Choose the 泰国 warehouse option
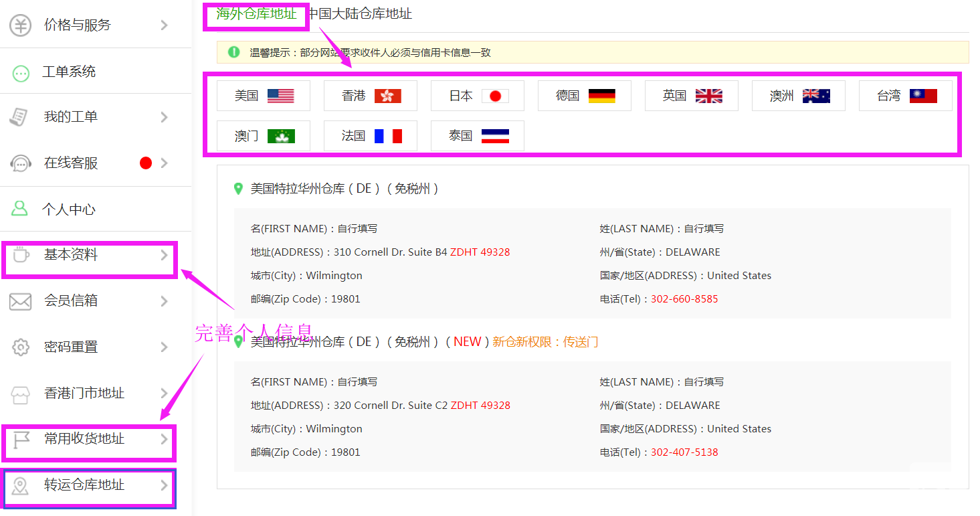This screenshot has width=980, height=516. 478,136
